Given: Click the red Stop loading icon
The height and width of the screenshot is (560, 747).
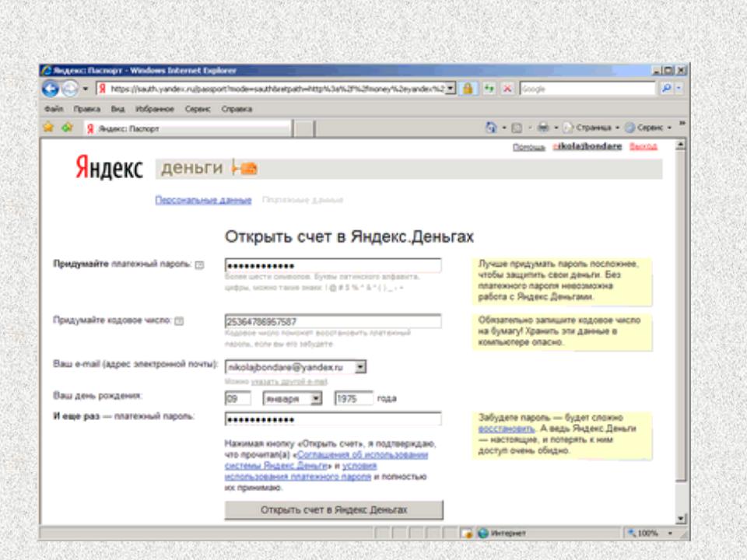Looking at the screenshot, I should [508, 89].
